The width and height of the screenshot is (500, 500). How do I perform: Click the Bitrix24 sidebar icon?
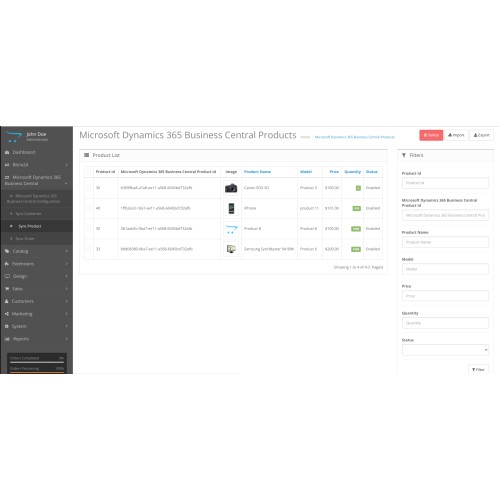tap(7, 165)
